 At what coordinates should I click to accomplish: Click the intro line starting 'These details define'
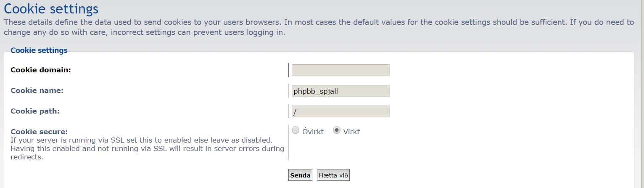(x=319, y=22)
